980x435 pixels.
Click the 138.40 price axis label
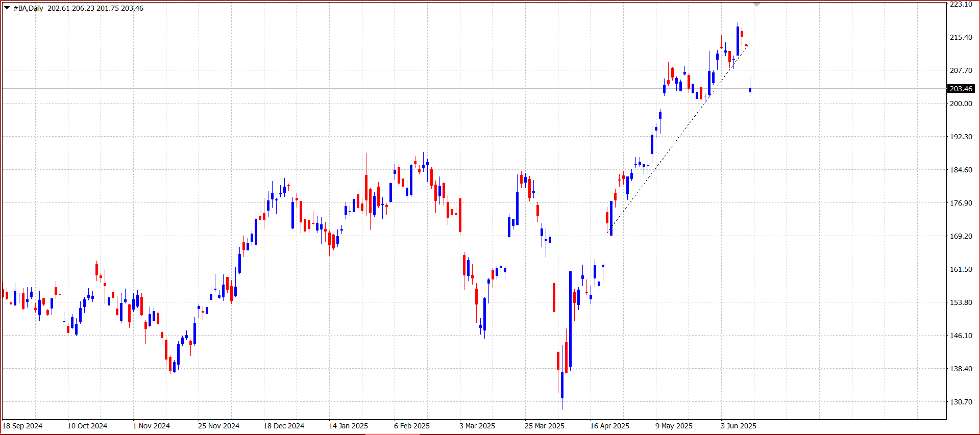pos(961,369)
